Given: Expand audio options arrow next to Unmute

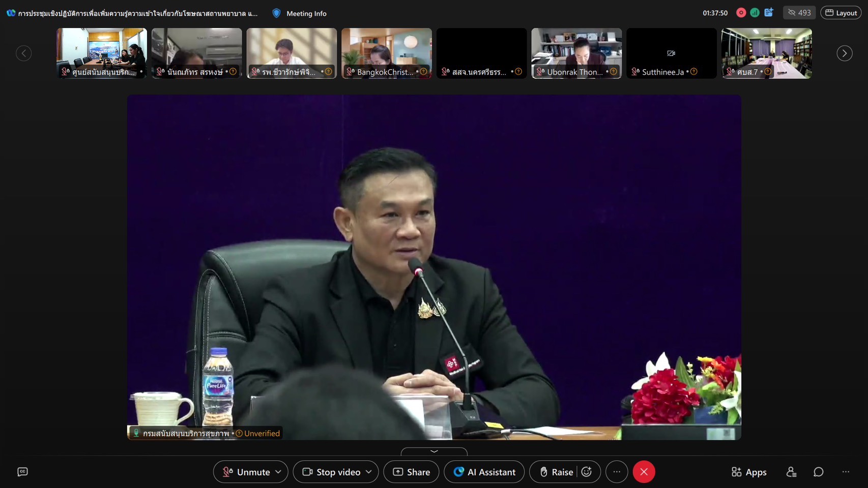Looking at the screenshot, I should 278,472.
